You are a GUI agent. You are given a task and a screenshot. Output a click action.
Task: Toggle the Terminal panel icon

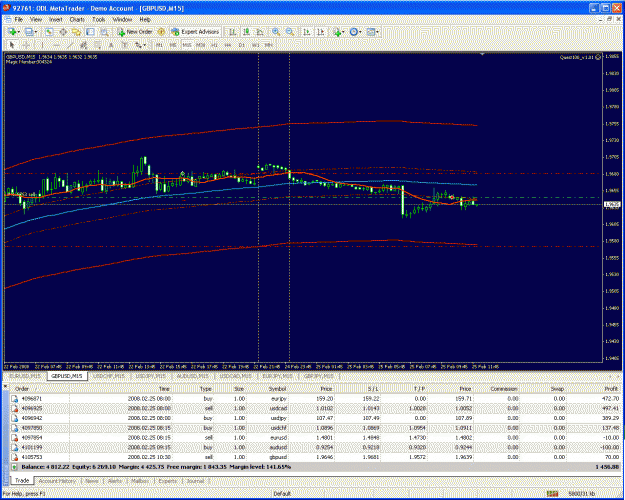pyautogui.click(x=90, y=32)
